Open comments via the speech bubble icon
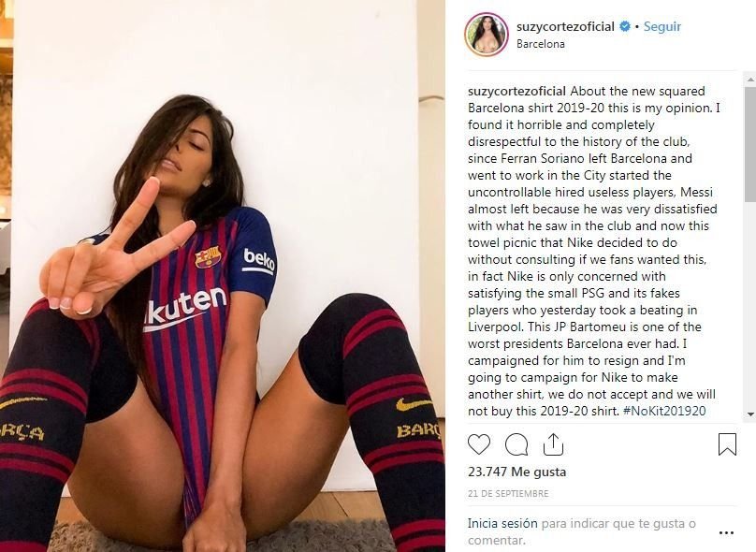The width and height of the screenshot is (756, 552). coord(516,444)
